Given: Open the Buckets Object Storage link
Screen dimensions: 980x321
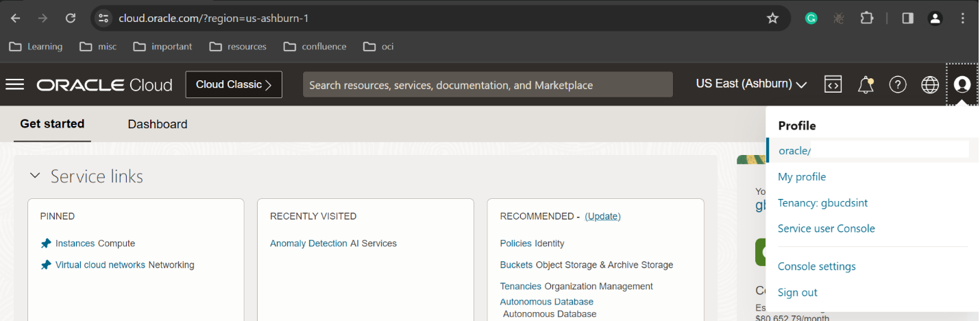Looking at the screenshot, I should 516,265.
